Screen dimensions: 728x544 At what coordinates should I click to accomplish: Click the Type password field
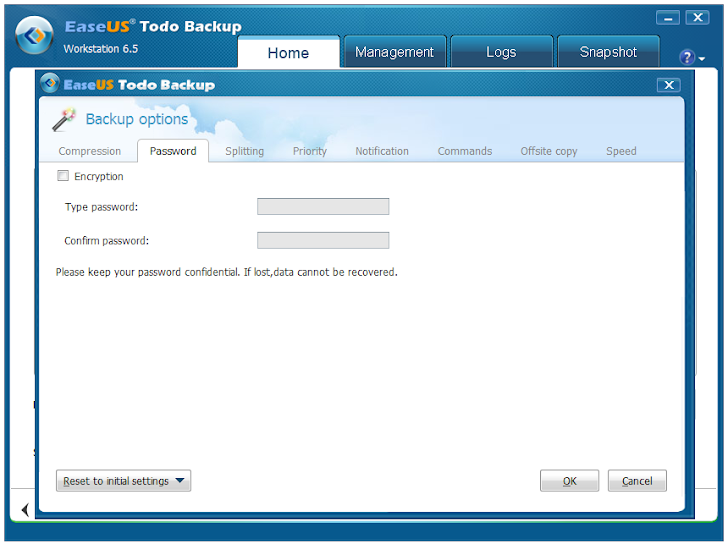coord(323,207)
